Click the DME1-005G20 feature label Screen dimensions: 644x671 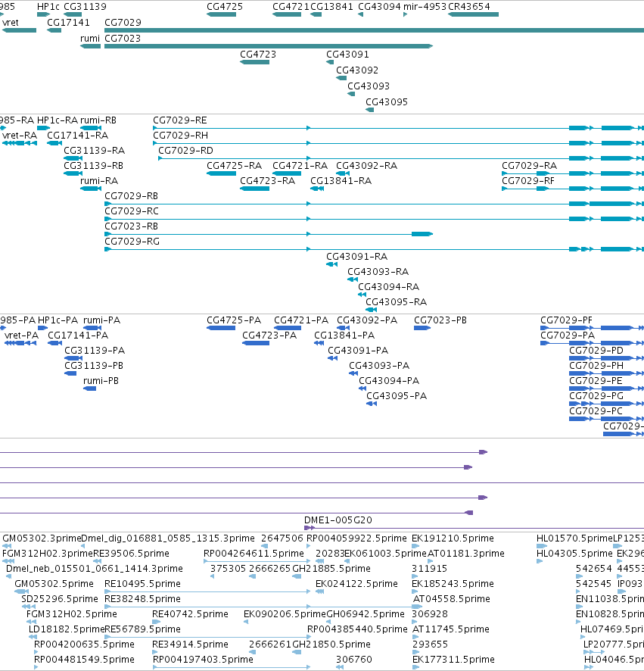(338, 520)
